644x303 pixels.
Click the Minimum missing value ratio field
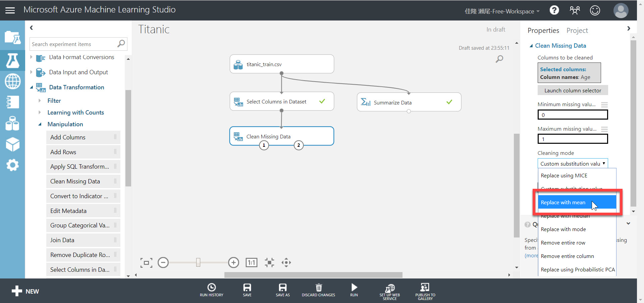pyautogui.click(x=573, y=115)
